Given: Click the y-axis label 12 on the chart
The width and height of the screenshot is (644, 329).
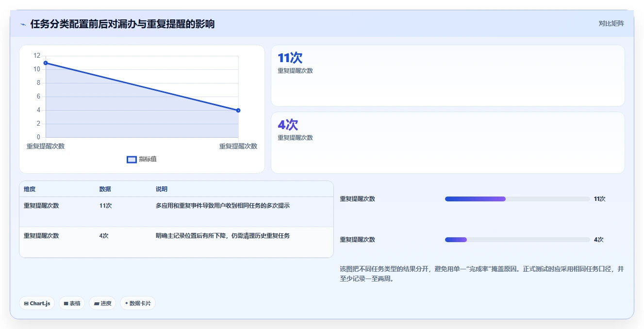Looking at the screenshot, I should coord(37,56).
